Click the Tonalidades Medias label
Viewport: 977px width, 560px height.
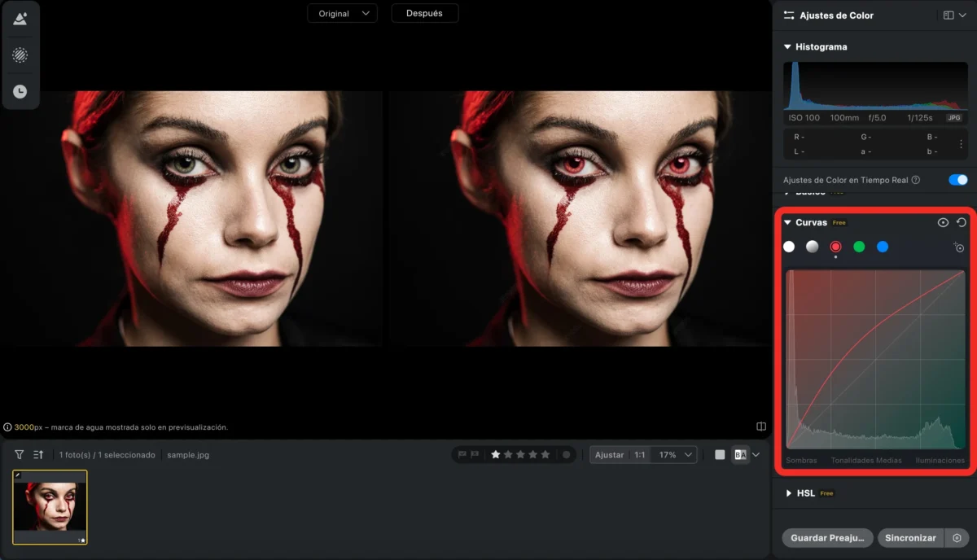click(x=866, y=461)
